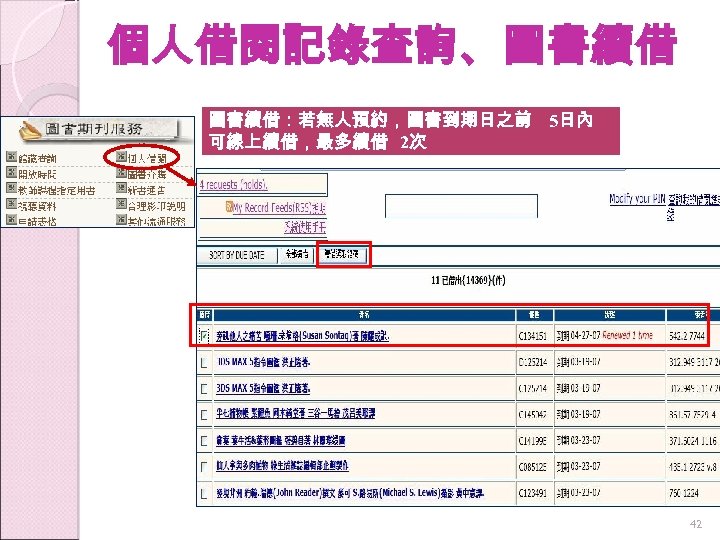The image size is (720, 540).
Task: Open the book title in C145042 row
Action: (x=296, y=414)
